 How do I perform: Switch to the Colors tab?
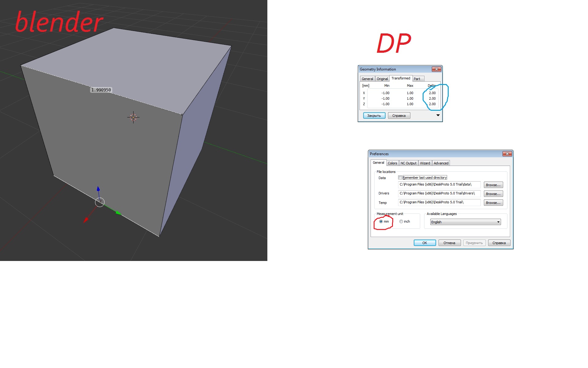click(392, 163)
